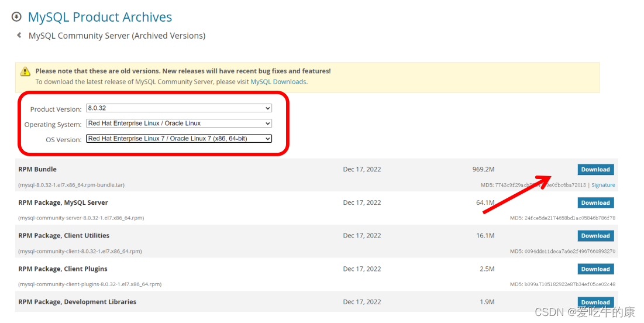Click RPM Package, Client Utilities title
Image resolution: width=644 pixels, height=323 pixels.
coord(64,235)
